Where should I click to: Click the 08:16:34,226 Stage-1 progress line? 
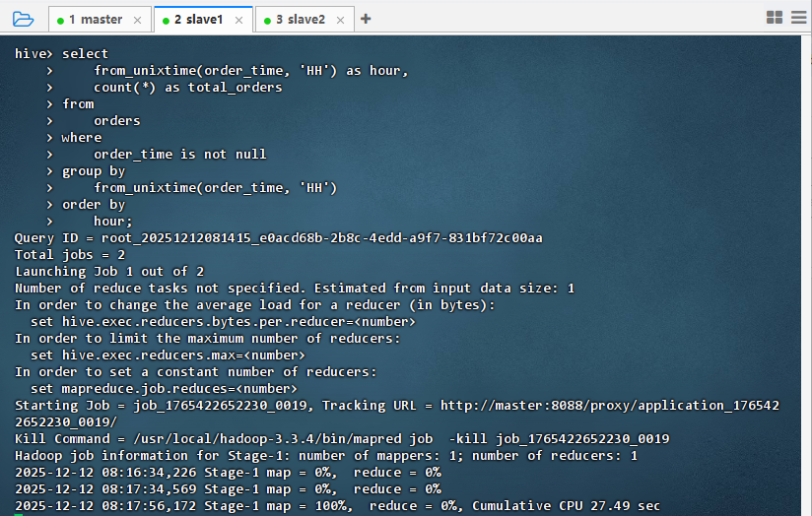point(228,473)
